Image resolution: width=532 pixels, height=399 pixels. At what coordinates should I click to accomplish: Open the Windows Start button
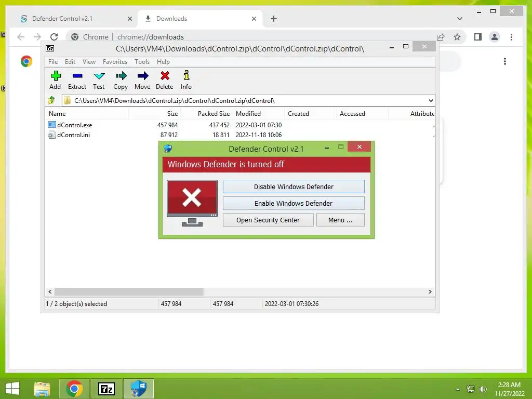[x=12, y=389]
